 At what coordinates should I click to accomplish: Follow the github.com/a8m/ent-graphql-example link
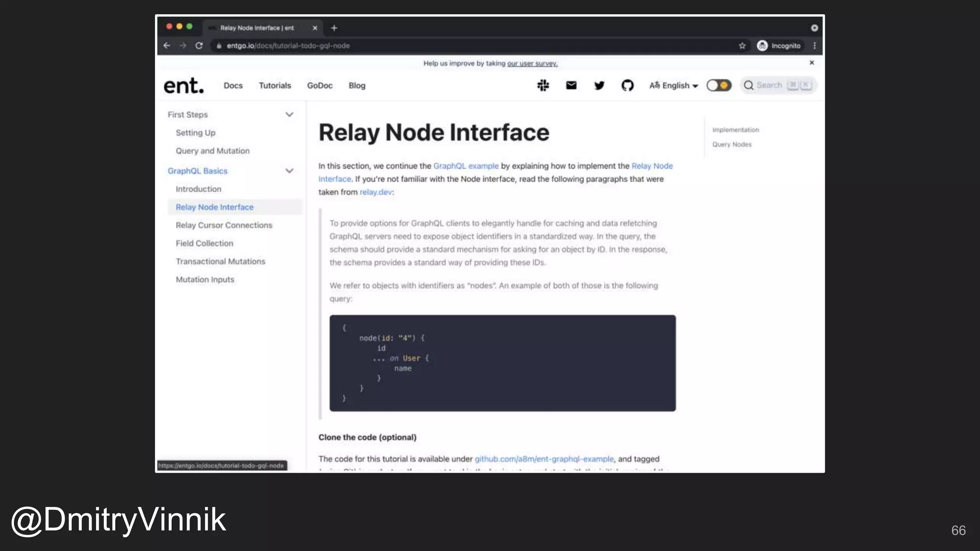[x=544, y=459]
